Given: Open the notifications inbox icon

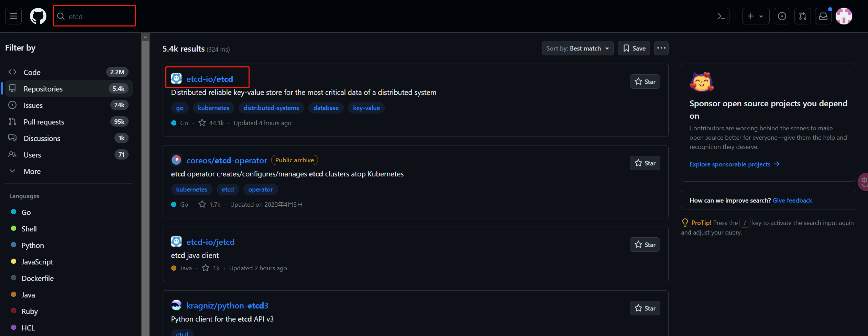Looking at the screenshot, I should 823,16.
